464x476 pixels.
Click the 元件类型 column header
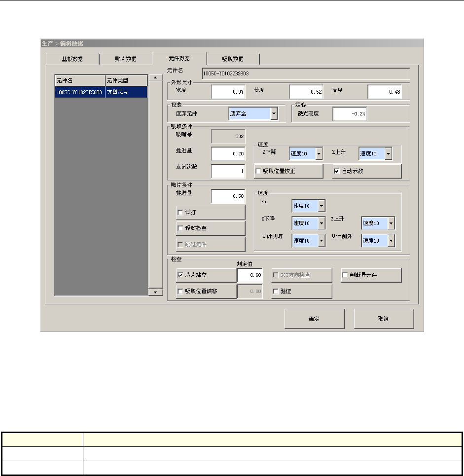(x=126, y=80)
